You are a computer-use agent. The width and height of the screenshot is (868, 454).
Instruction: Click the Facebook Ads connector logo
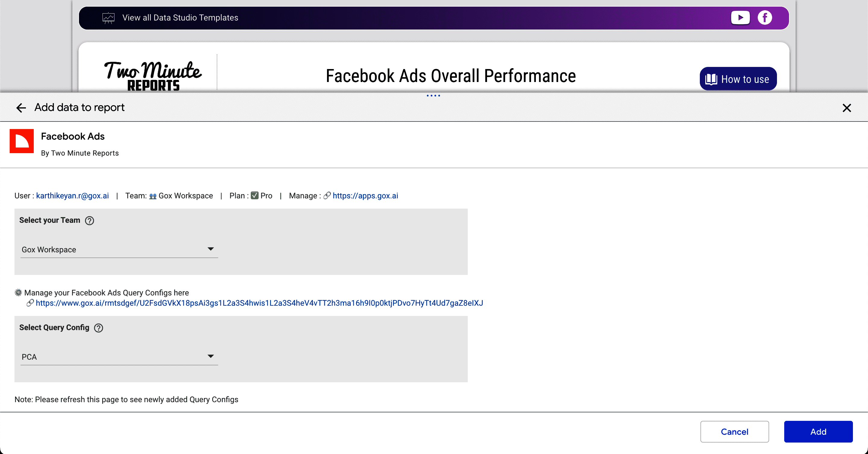[x=22, y=141]
